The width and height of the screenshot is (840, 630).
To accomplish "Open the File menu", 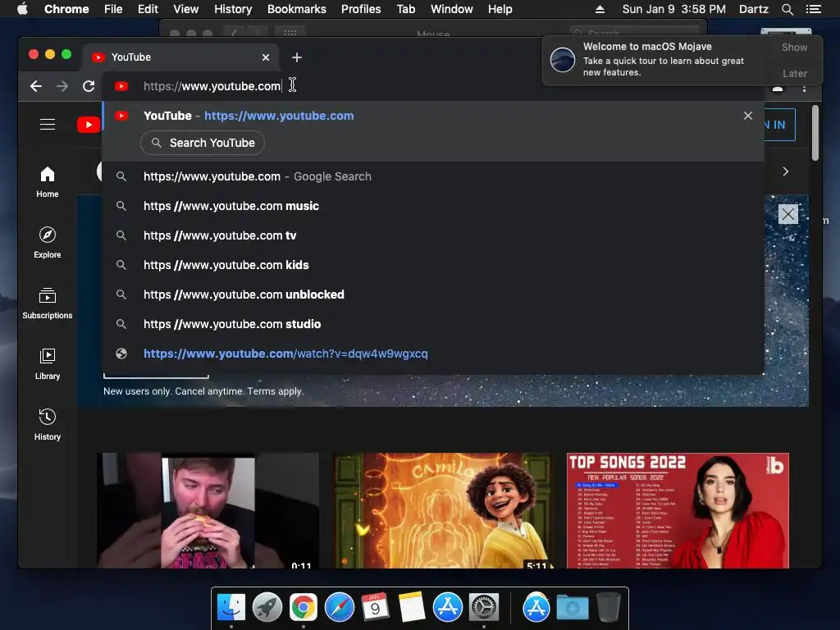I will click(x=113, y=9).
